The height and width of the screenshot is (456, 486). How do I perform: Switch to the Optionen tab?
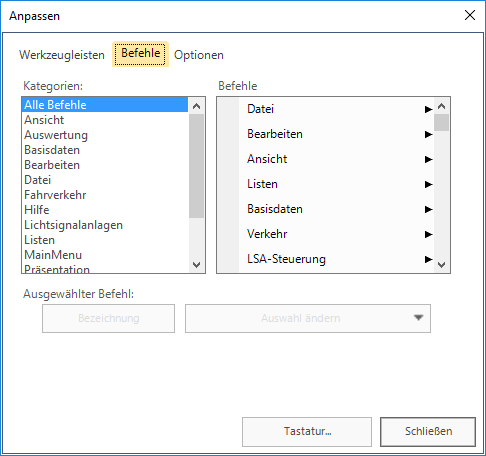click(199, 55)
